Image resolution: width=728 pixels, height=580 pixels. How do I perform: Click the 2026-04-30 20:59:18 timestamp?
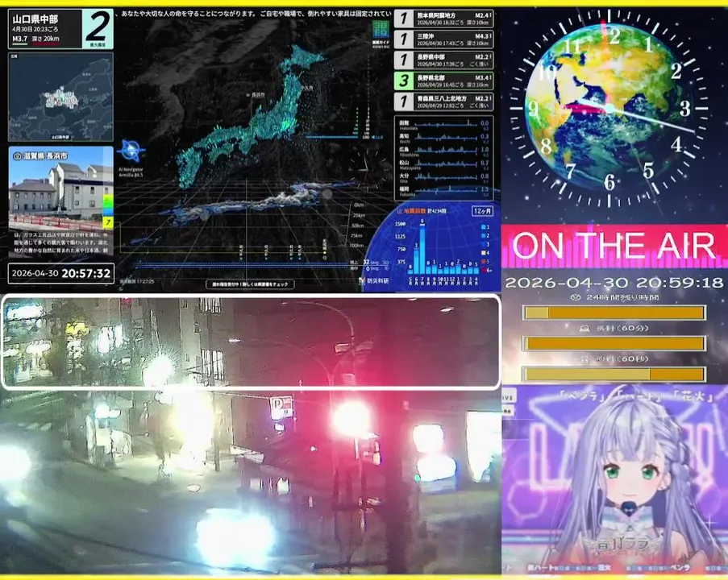coord(614,283)
